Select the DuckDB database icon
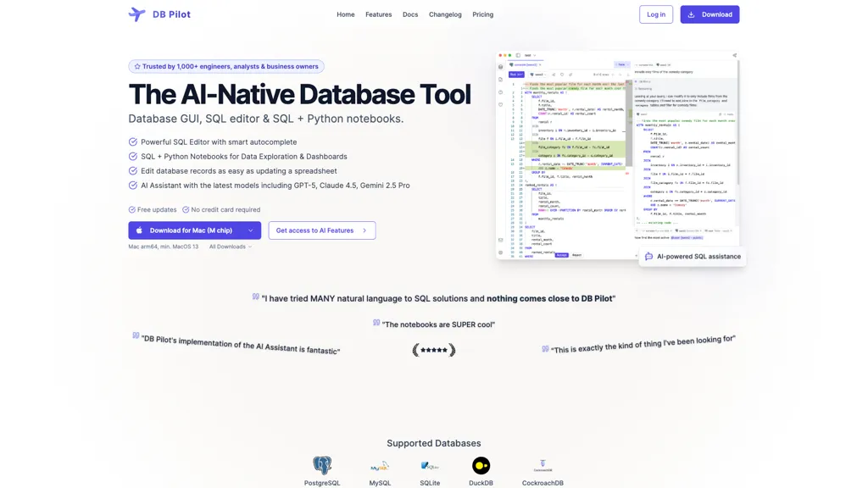Viewport: 868px width, 488px height. point(481,465)
